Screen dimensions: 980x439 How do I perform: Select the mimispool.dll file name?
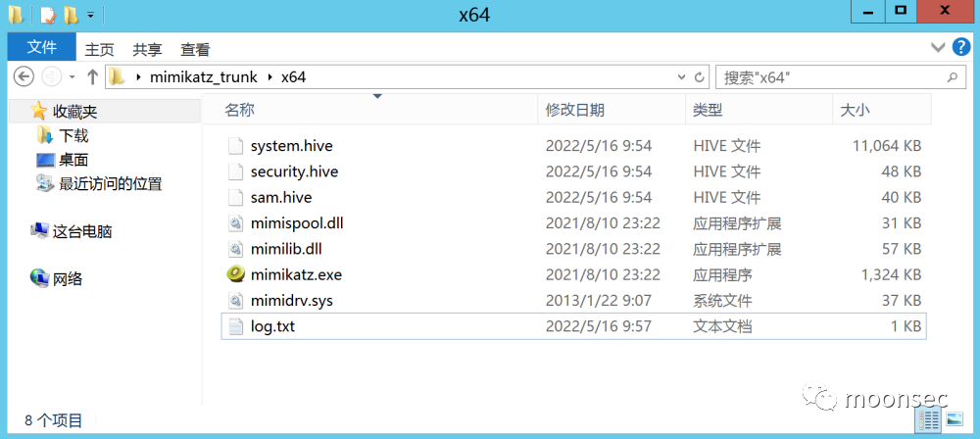(x=297, y=223)
